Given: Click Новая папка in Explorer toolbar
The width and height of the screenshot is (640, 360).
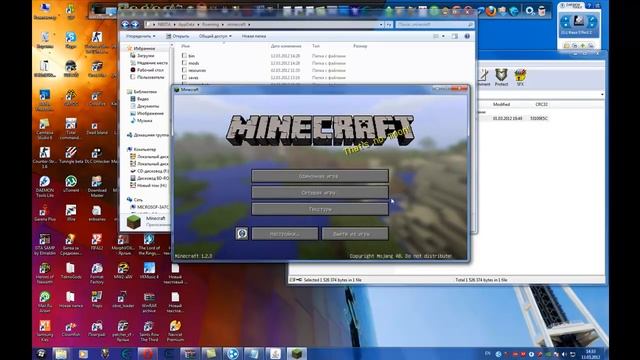Looking at the screenshot, I should 254,36.
